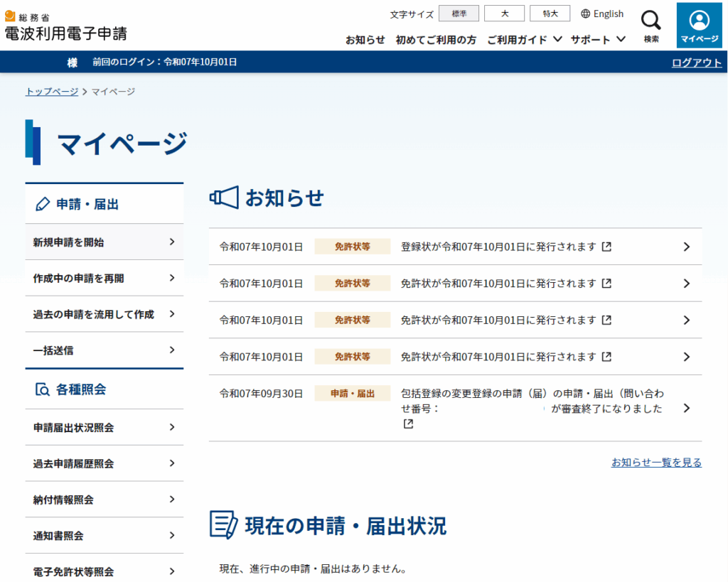Click the 総務省 電波利用電子申請 logo

click(x=65, y=26)
